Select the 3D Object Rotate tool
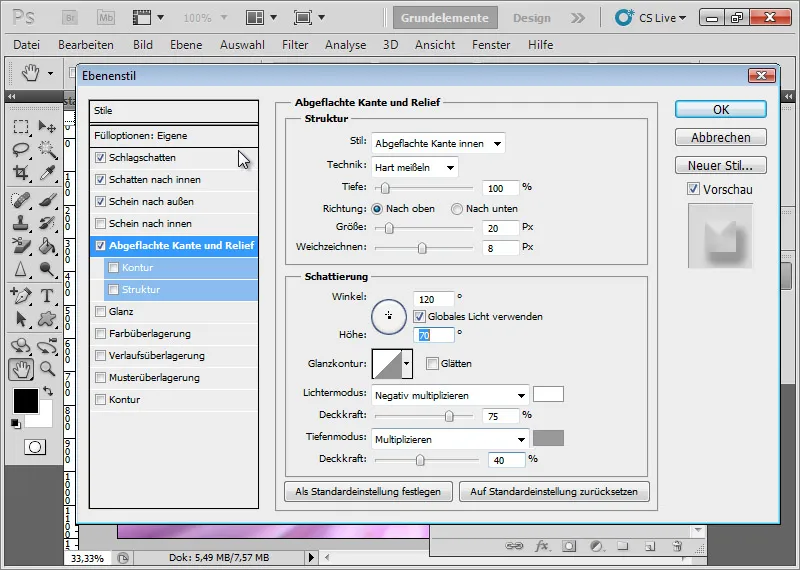Image resolution: width=800 pixels, height=570 pixels. point(20,346)
